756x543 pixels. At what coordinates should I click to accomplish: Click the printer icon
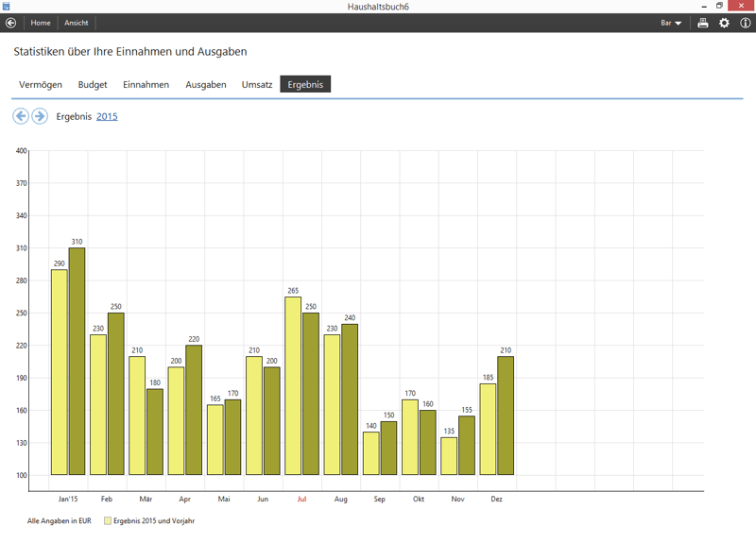pos(702,23)
